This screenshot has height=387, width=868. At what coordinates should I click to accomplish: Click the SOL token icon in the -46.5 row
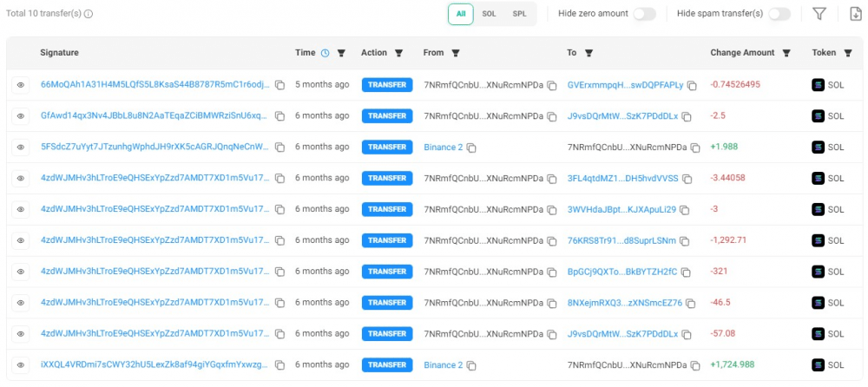click(x=819, y=303)
